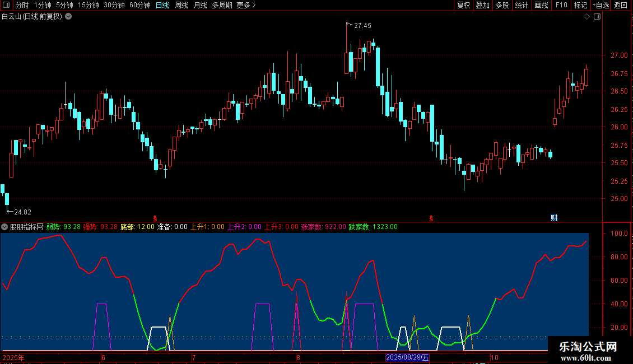Switch to 周线 weekly chart
This screenshot has width=633, height=364.
(181, 5)
